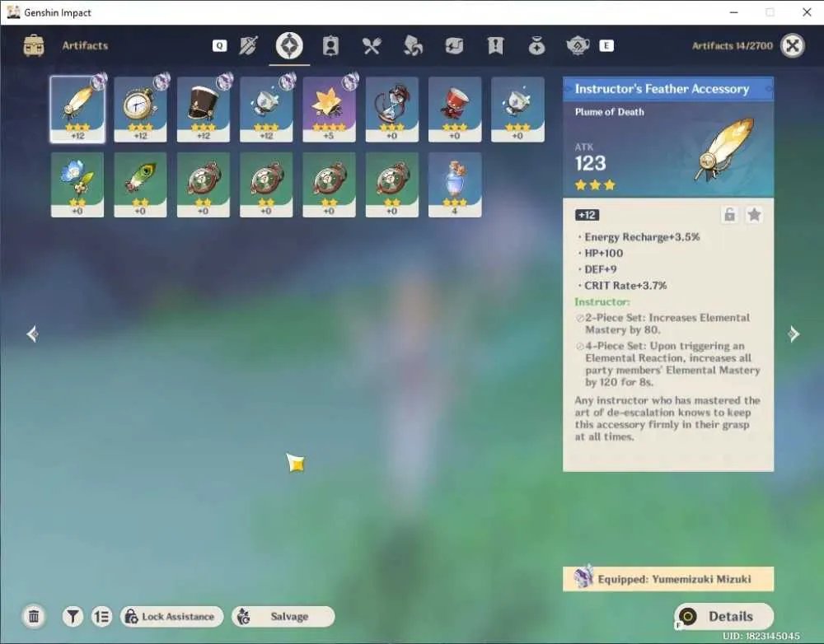Go to next item with right arrow
This screenshot has width=824, height=644.
[x=794, y=334]
